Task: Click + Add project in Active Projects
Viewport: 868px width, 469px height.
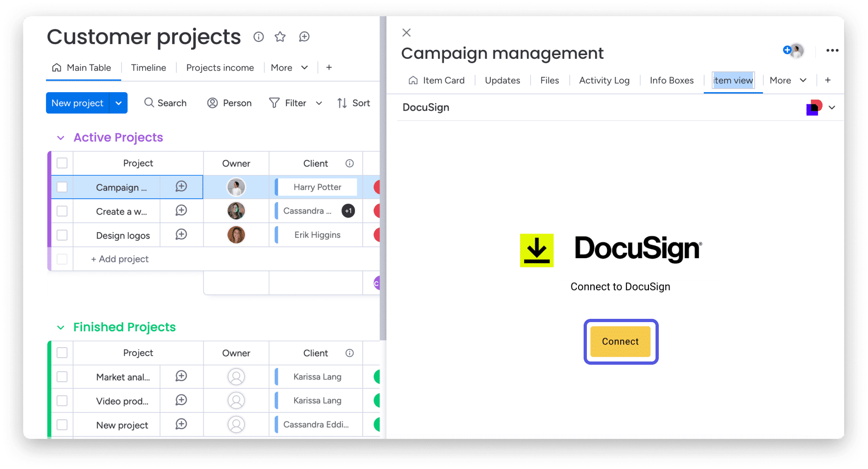Action: (x=120, y=259)
